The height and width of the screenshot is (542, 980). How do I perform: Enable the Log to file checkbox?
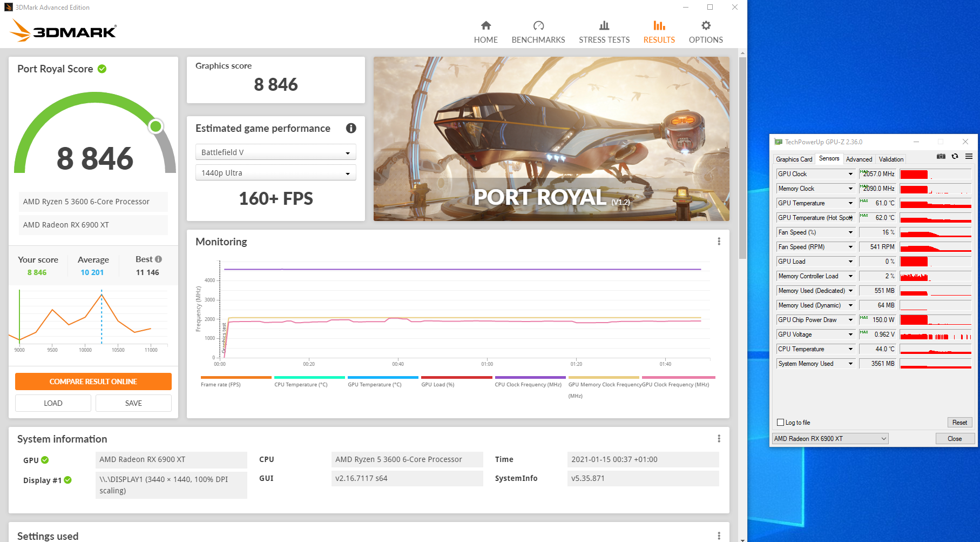point(780,423)
